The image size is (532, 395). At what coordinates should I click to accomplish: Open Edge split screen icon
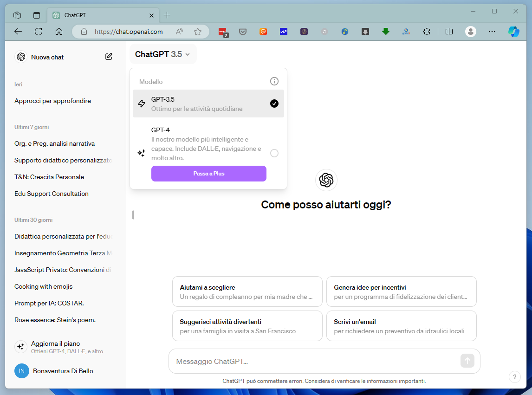pos(449,32)
